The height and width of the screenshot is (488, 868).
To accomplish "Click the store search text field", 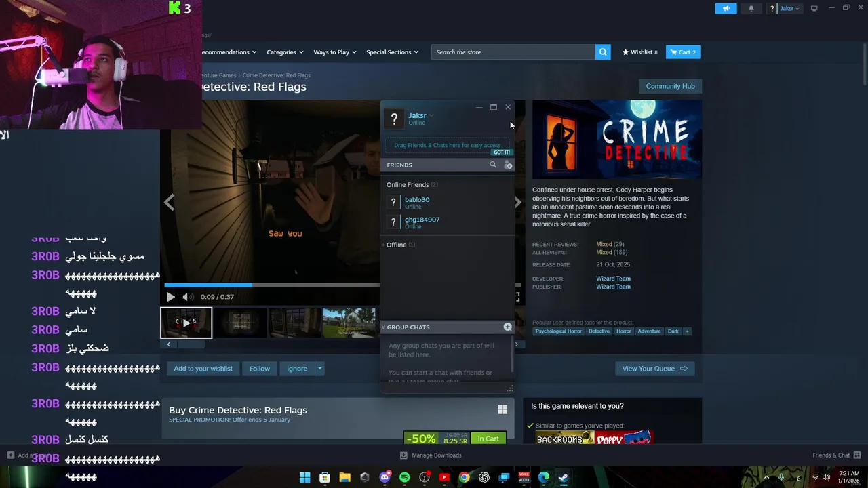I will pos(513,52).
